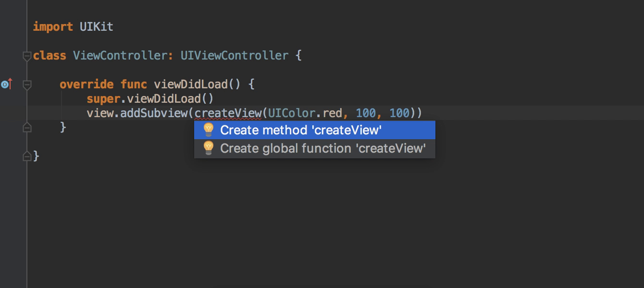Click the override gutter icon beside viewDidLoad
The width and height of the screenshot is (644, 288).
click(6, 84)
